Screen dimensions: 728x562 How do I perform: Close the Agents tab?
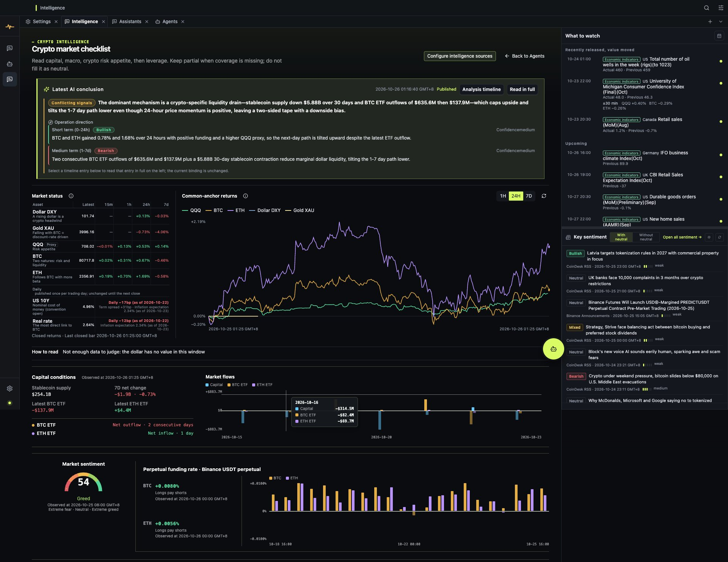tap(183, 22)
